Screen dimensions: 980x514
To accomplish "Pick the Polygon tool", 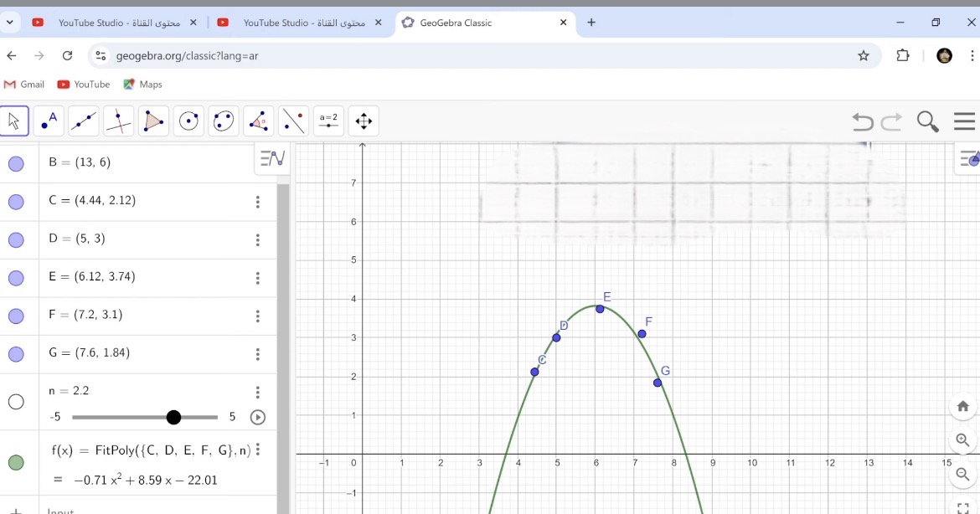I will [x=154, y=121].
